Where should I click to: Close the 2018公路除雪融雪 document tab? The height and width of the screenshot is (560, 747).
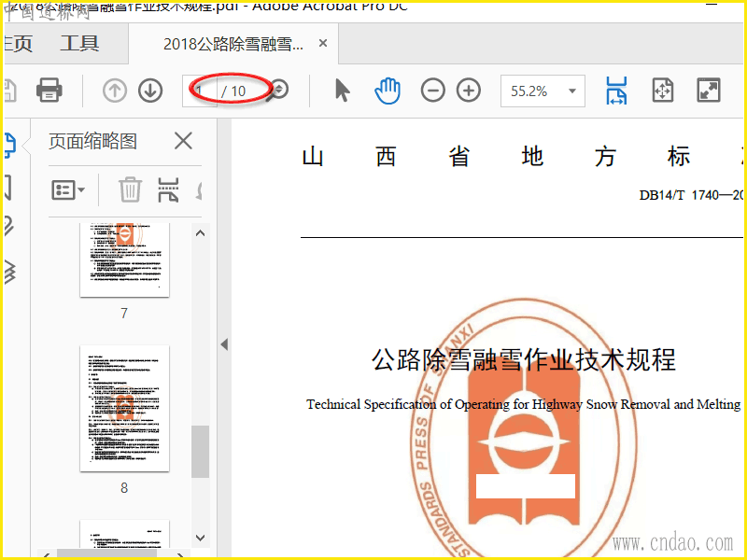(x=323, y=43)
